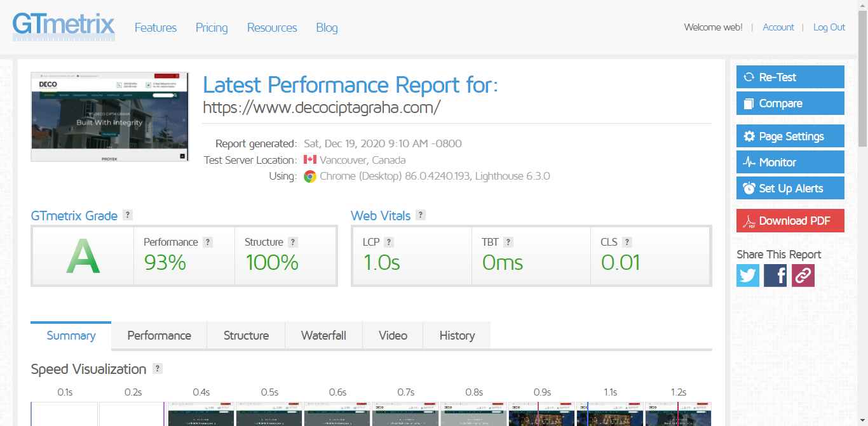
Task: Click the 1.2s speed visualization frame
Action: pos(678,414)
